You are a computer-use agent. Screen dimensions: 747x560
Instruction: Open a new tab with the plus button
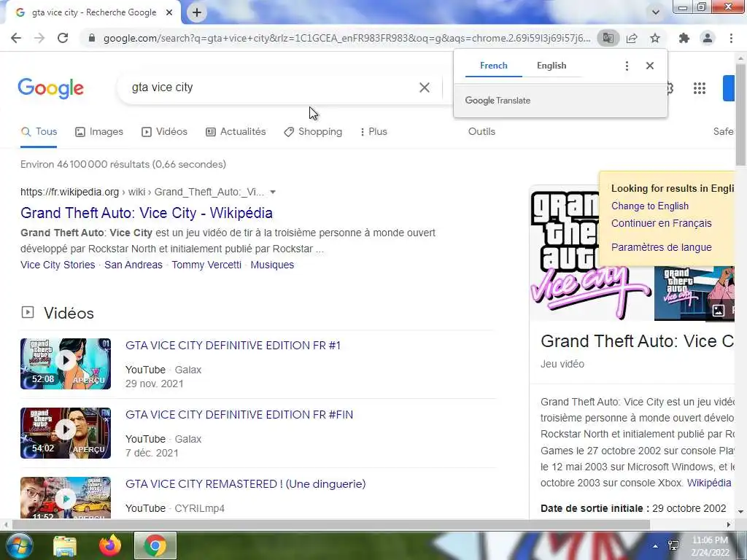[x=197, y=12]
